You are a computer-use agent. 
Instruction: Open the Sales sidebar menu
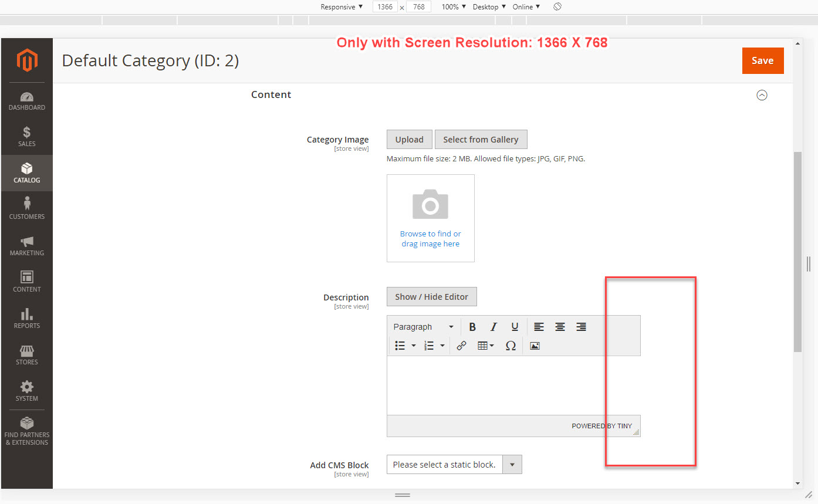click(x=27, y=137)
